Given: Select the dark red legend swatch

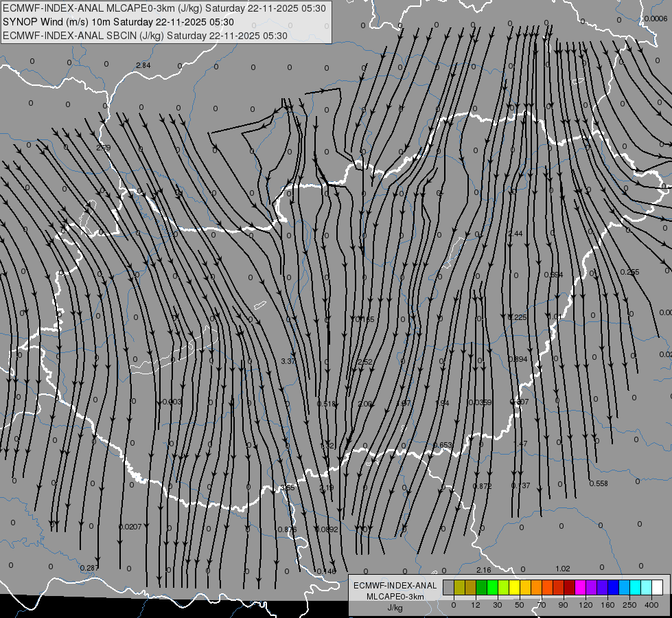Looking at the screenshot, I should tap(569, 587).
